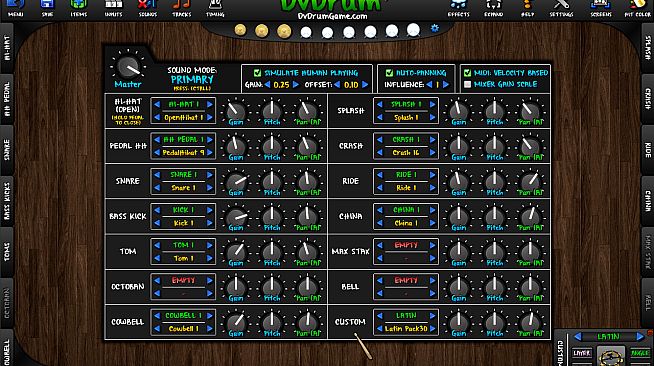Click next arrow beside green Latin label
This screenshot has height=366, width=654.
pos(639,336)
